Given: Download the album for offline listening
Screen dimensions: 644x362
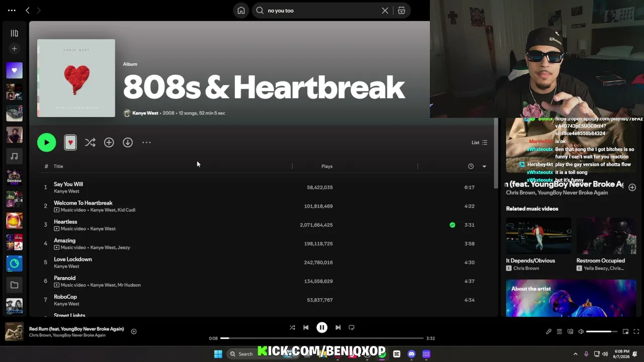Looking at the screenshot, I should coord(128,143).
